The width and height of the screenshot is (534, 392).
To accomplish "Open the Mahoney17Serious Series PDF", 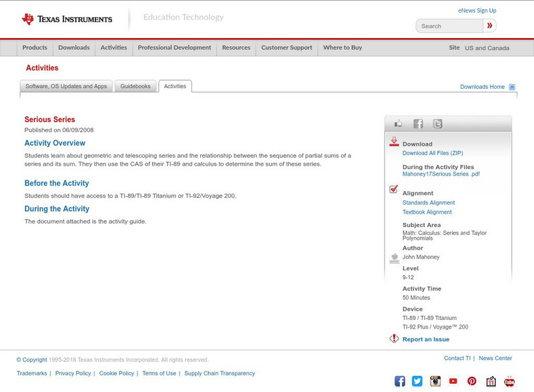I will (441, 172).
